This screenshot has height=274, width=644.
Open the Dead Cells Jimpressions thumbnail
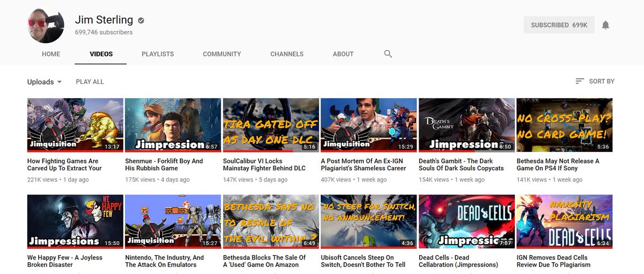point(466,221)
